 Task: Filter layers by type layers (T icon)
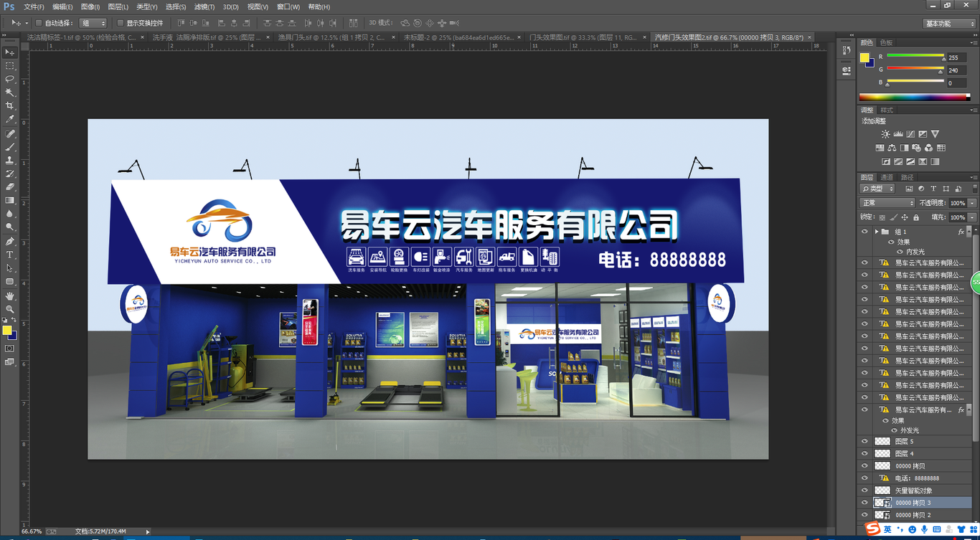(x=933, y=189)
